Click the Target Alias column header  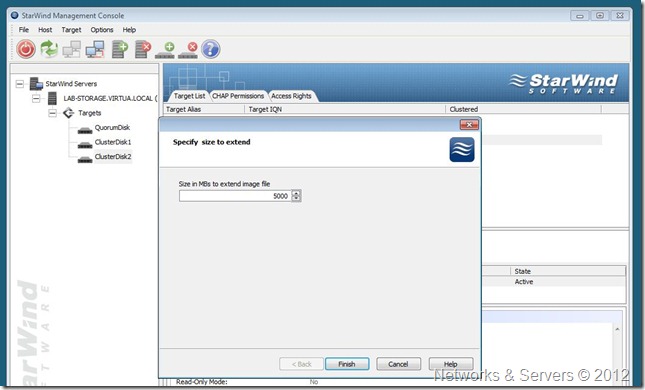[x=204, y=109]
